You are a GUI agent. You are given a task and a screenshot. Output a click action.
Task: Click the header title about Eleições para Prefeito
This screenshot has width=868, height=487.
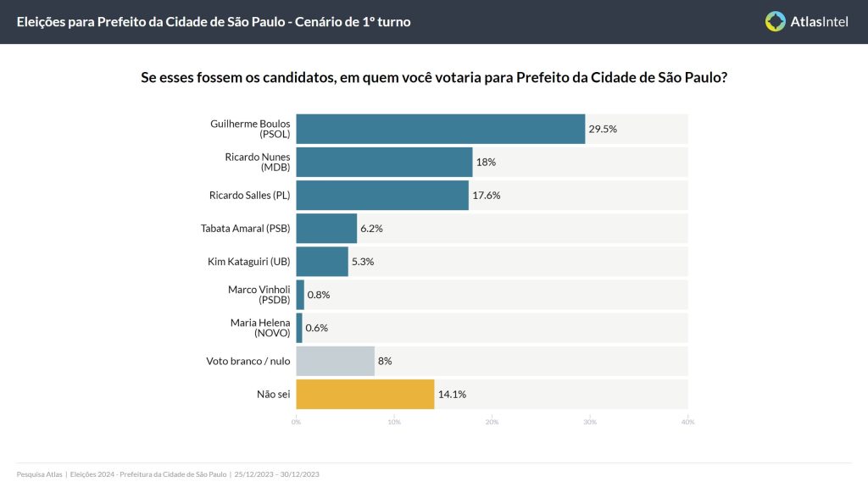coord(214,22)
